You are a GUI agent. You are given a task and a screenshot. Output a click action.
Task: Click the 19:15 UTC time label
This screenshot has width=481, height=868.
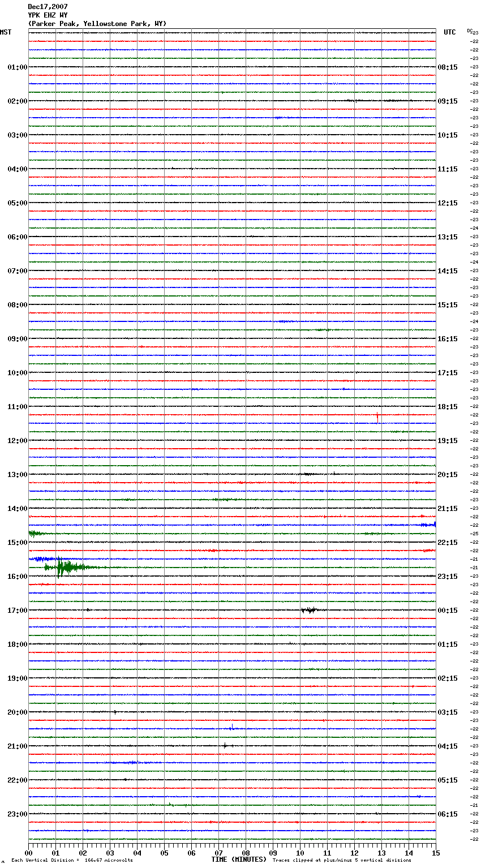[448, 441]
